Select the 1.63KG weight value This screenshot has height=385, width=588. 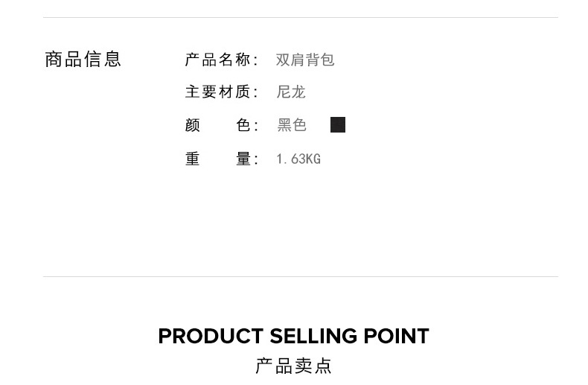(x=298, y=159)
